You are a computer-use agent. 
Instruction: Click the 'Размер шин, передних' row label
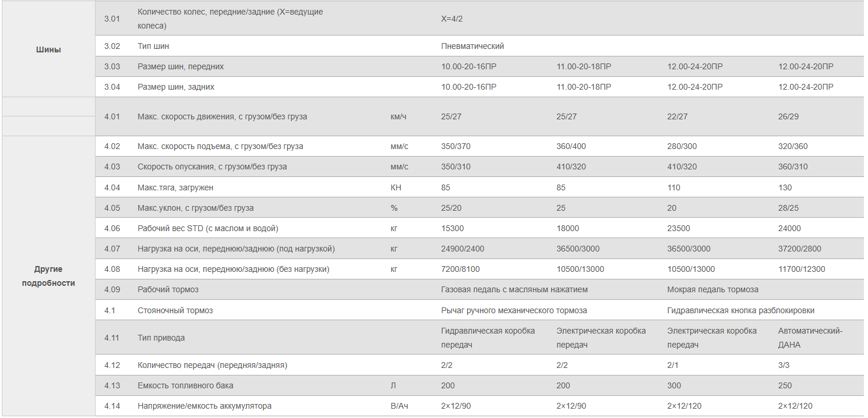181,66
